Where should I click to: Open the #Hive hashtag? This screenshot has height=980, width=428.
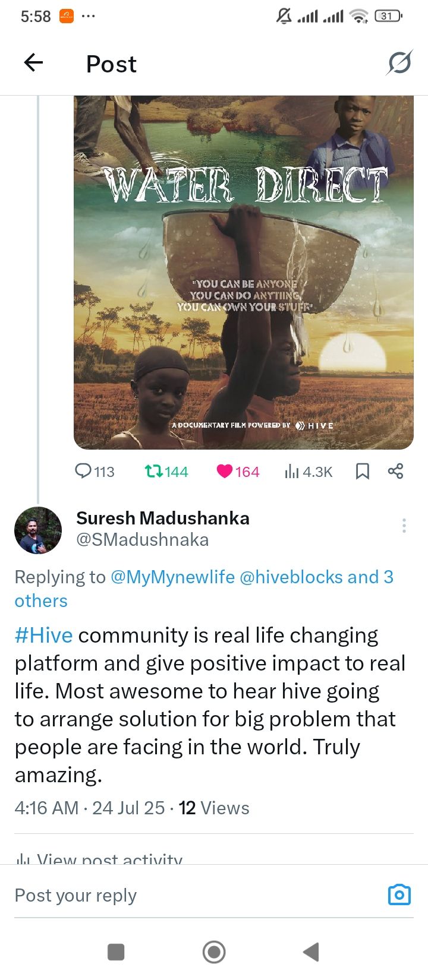[43, 635]
